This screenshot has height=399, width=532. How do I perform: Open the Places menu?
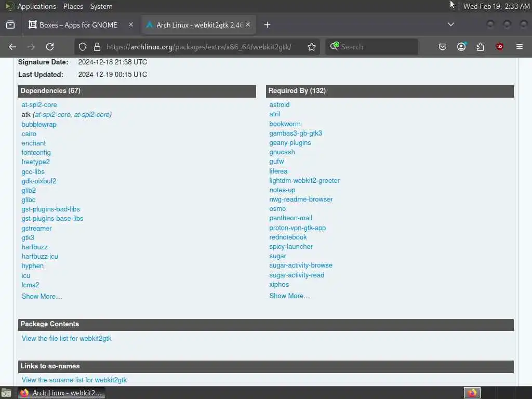[73, 6]
